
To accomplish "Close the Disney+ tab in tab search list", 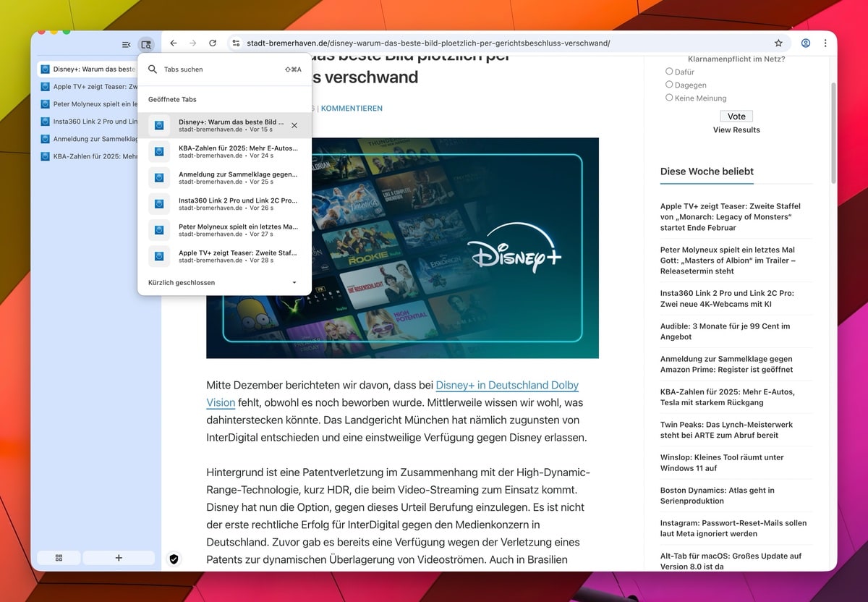I will 294,125.
